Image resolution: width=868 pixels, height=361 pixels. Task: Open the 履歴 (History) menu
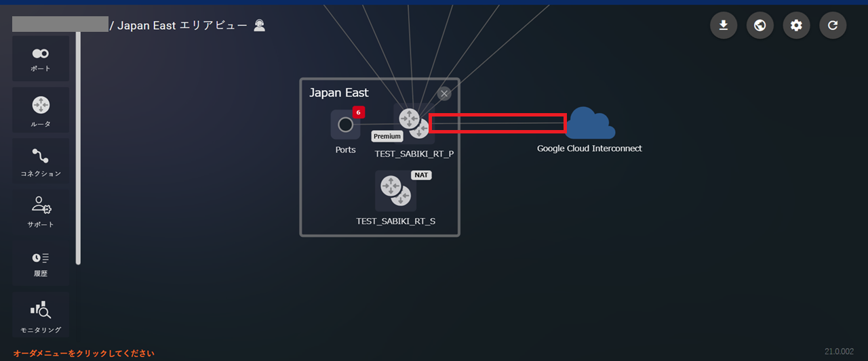41,263
